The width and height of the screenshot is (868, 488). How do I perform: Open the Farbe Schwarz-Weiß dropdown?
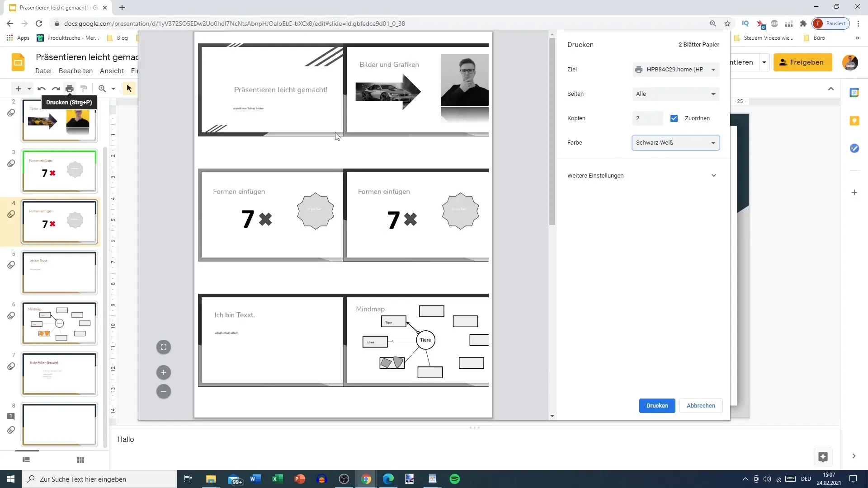pyautogui.click(x=675, y=143)
